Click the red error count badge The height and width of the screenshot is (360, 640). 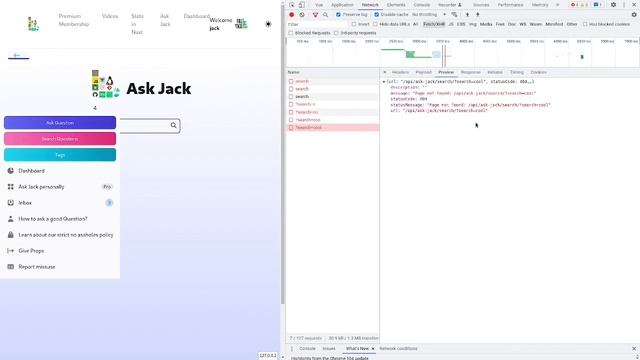click(575, 5)
